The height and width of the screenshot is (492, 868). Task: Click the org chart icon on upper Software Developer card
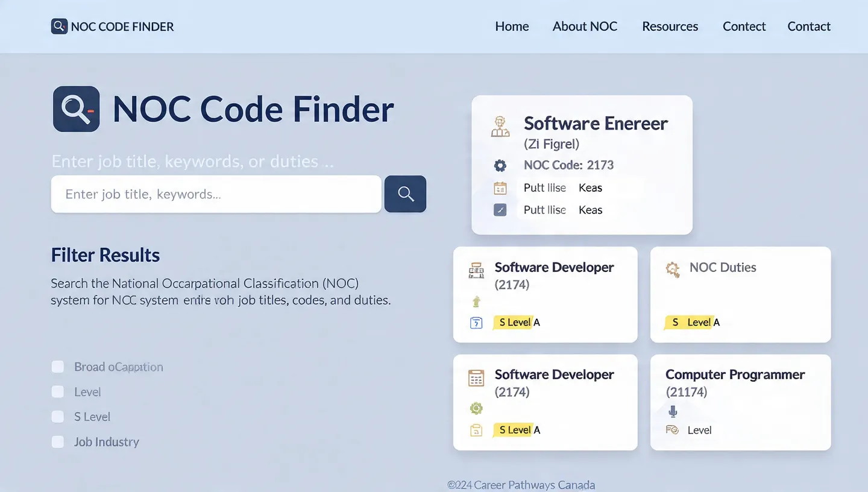476,271
